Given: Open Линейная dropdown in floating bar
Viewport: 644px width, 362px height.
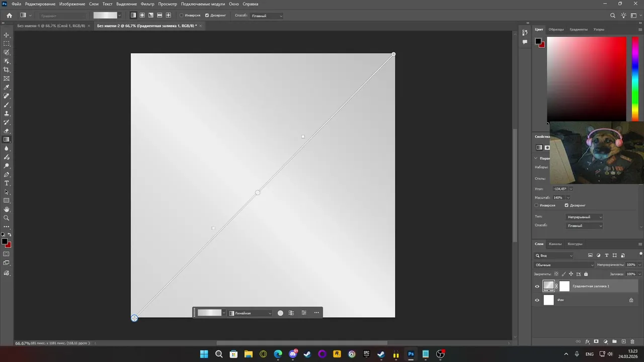Looking at the screenshot, I should pos(250,313).
